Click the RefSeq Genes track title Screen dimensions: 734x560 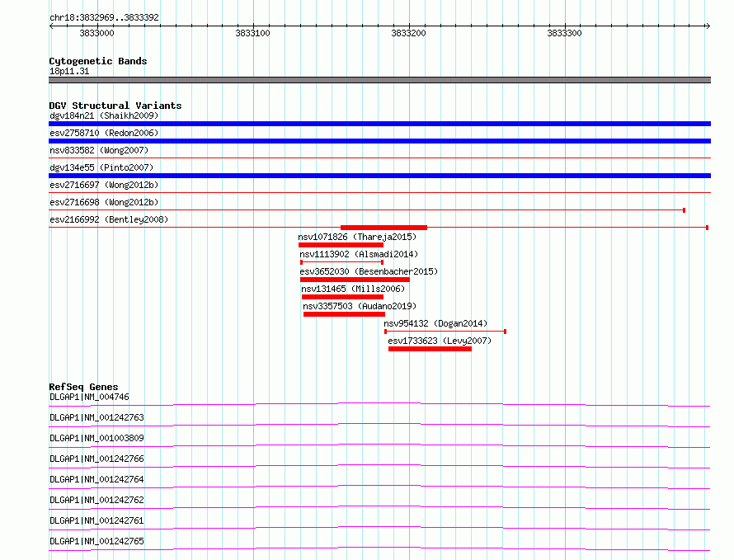[83, 387]
